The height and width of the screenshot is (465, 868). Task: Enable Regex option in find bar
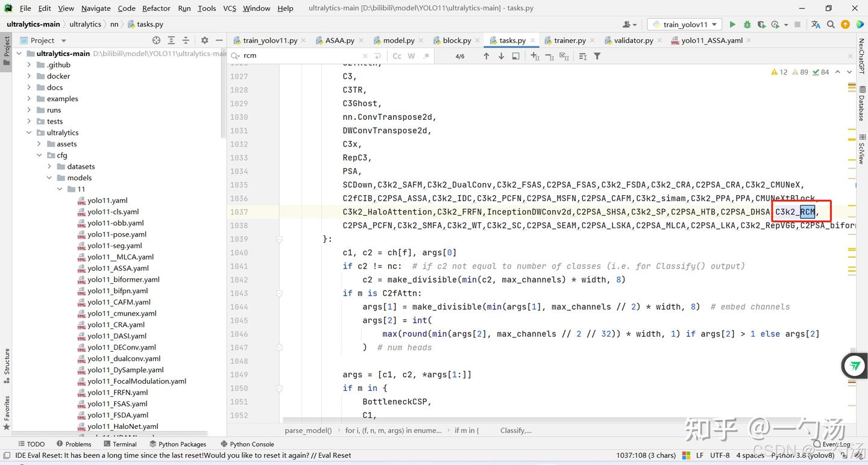(x=426, y=56)
